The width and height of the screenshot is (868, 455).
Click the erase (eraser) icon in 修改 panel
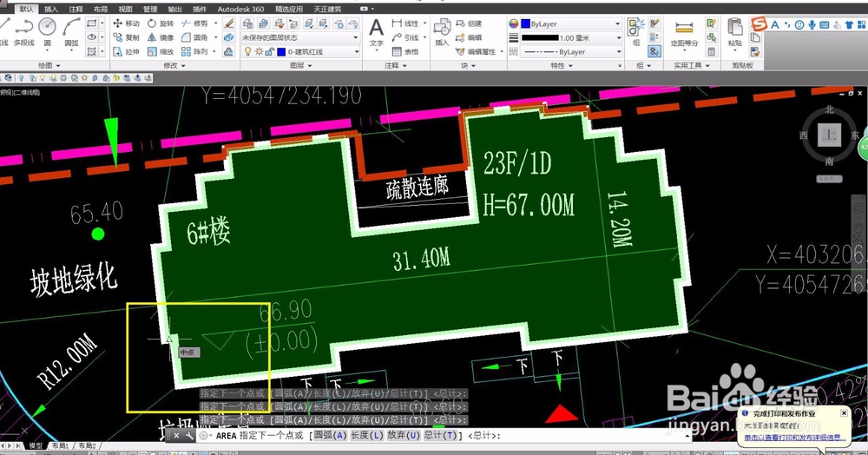point(228,23)
